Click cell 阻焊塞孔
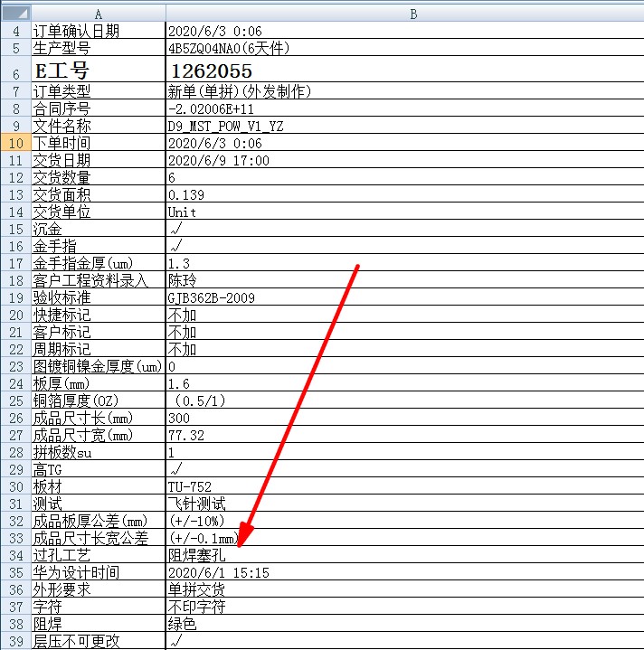 coord(404,555)
